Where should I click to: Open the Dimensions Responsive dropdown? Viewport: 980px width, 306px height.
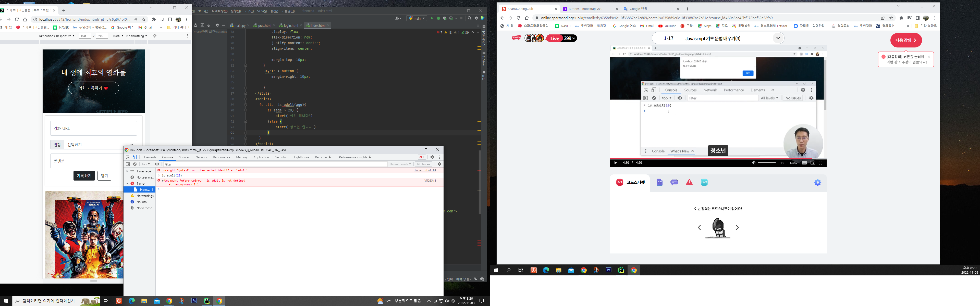pos(56,36)
